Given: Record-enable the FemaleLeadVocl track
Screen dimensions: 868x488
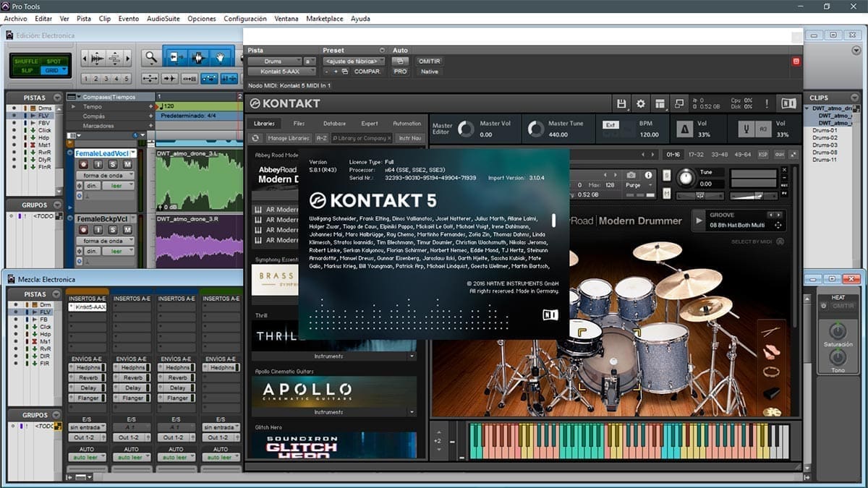Looking at the screenshot, I should [82, 165].
